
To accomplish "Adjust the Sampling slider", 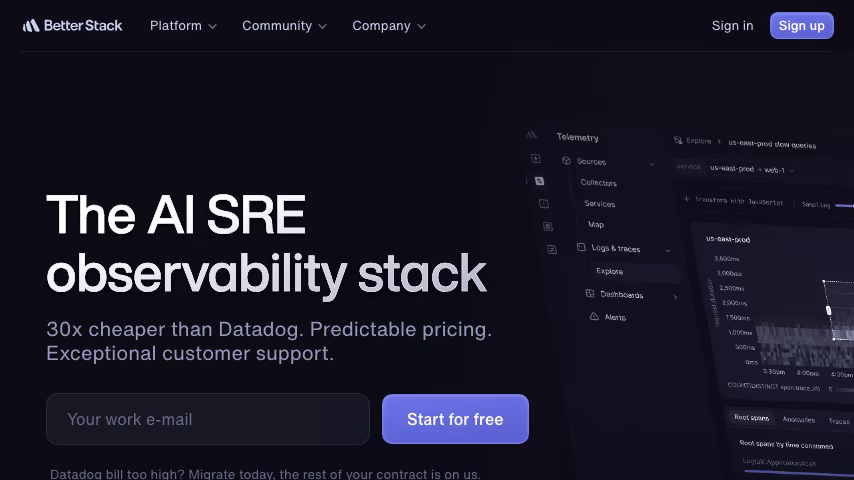I will tap(844, 205).
